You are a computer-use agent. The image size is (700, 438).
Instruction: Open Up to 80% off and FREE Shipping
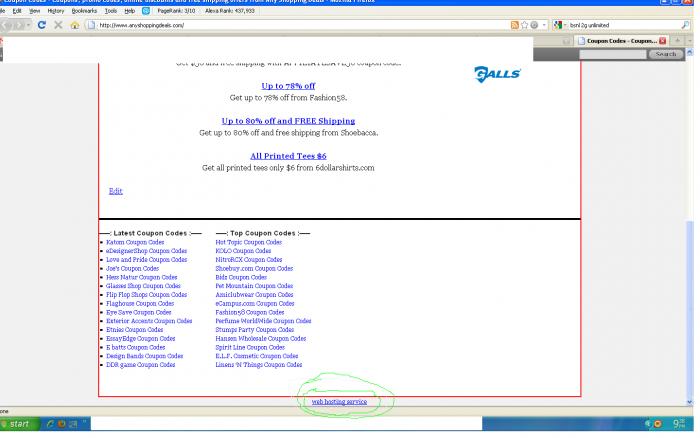288,121
